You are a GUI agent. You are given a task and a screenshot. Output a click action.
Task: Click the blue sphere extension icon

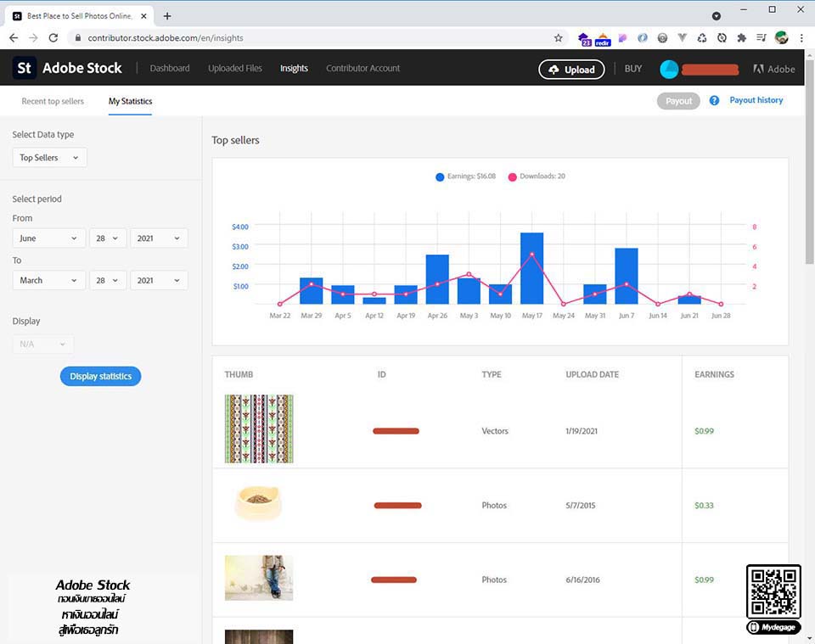643,38
